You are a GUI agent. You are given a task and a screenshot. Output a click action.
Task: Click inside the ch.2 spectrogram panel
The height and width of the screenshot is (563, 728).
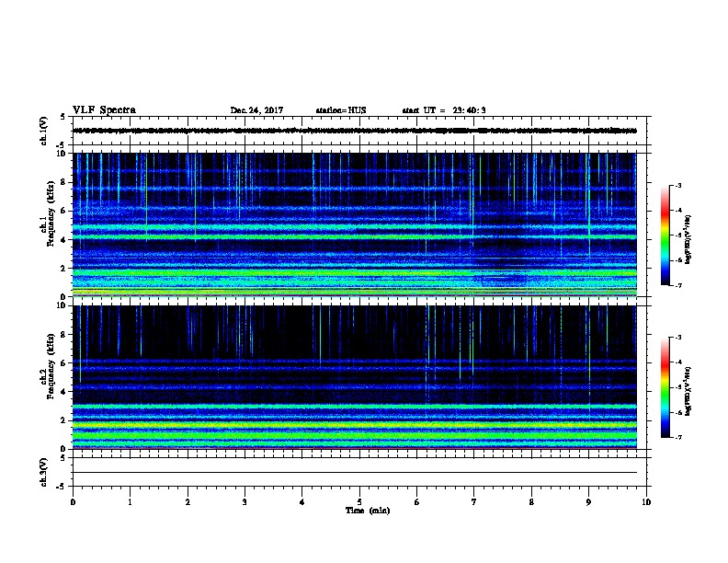pos(355,377)
